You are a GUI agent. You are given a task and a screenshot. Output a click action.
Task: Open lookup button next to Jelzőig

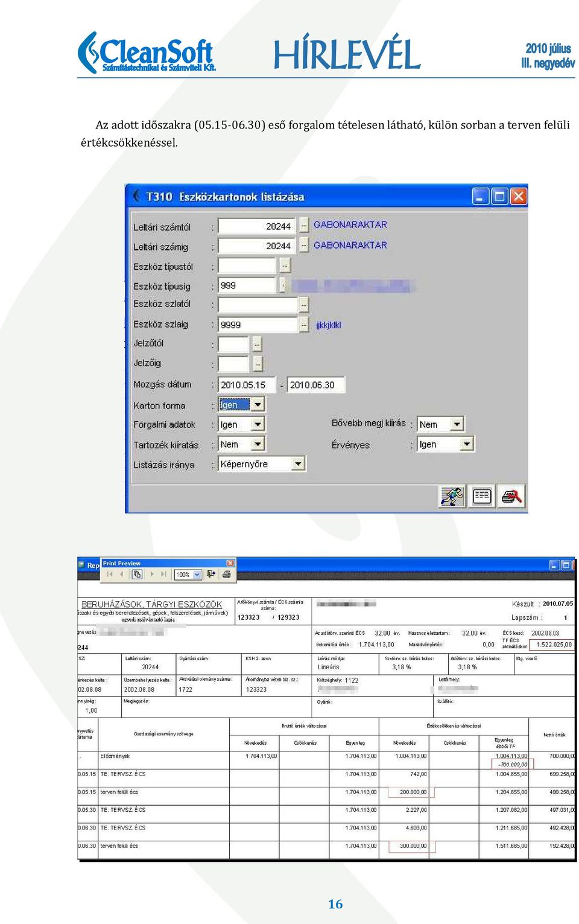[x=258, y=364]
